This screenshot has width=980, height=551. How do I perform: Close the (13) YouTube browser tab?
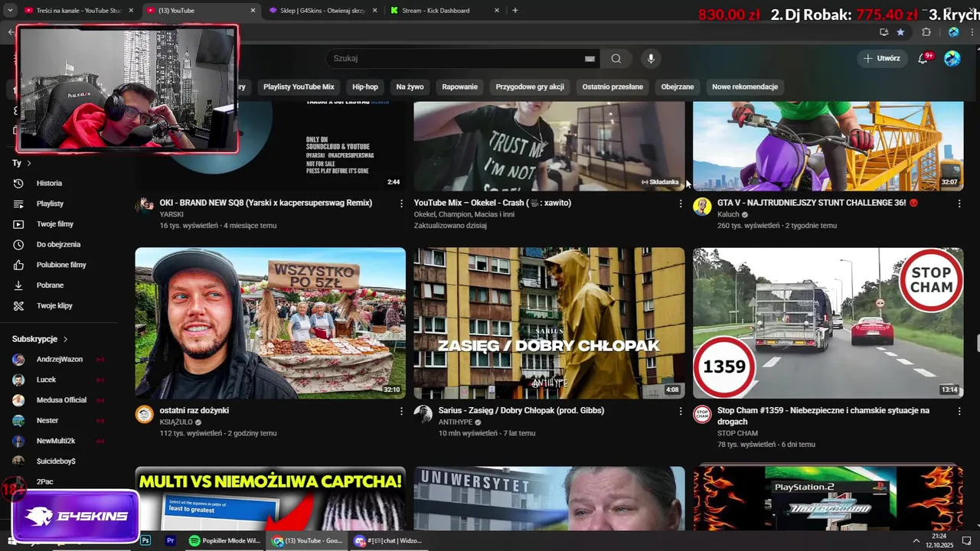pyautogui.click(x=253, y=11)
